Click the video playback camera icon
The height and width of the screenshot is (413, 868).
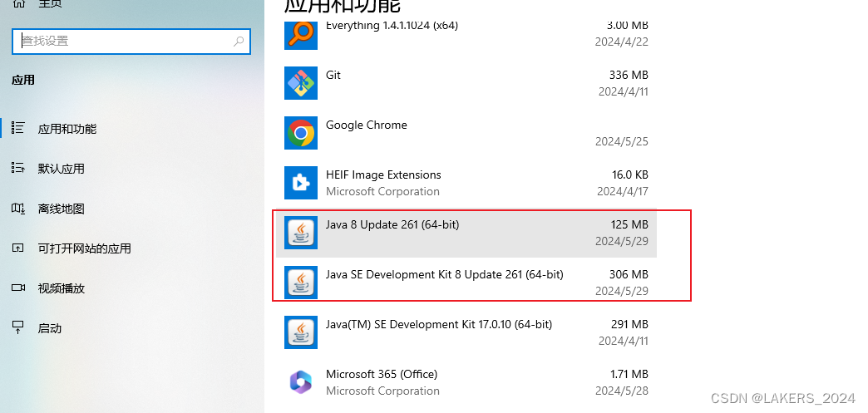[x=18, y=288]
